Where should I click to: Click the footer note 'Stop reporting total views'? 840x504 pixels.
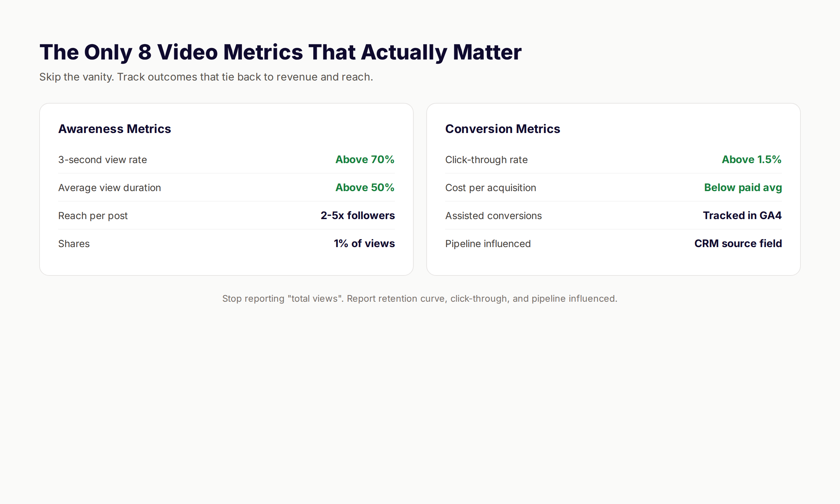pos(420,299)
